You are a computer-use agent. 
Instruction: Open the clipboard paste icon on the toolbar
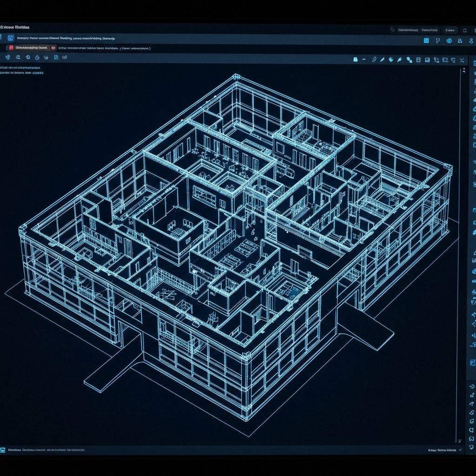(x=356, y=59)
